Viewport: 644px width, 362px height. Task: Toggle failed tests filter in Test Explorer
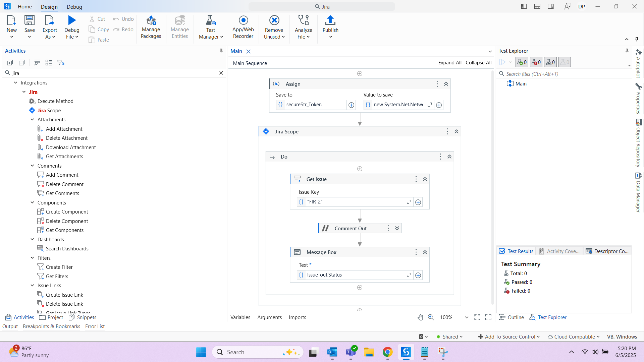536,62
